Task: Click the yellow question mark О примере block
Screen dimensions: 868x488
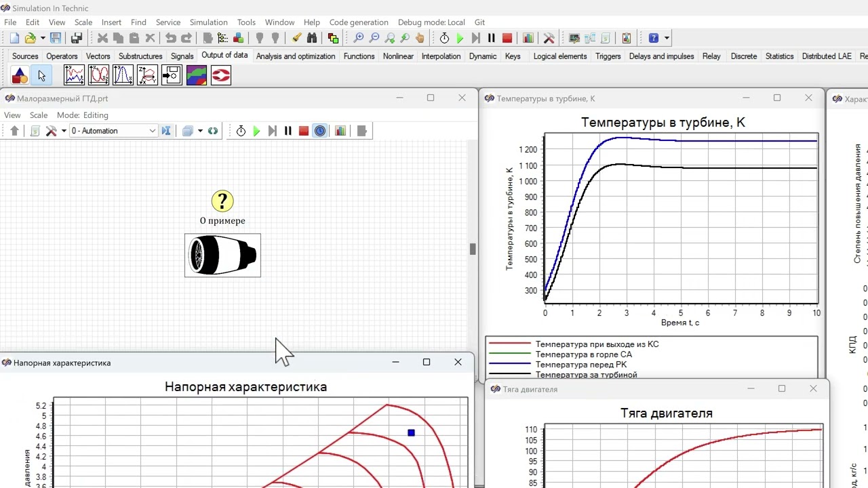Action: [222, 201]
